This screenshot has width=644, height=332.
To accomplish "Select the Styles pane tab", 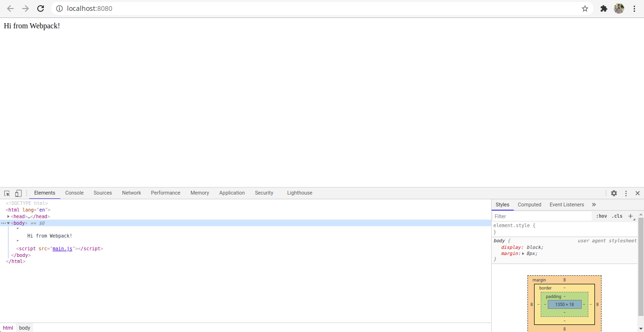I will tap(502, 204).
